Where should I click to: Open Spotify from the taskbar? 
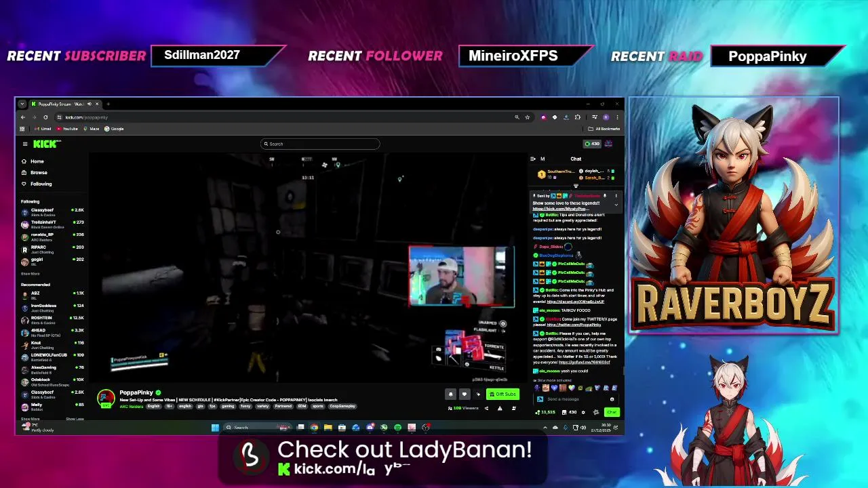point(397,427)
